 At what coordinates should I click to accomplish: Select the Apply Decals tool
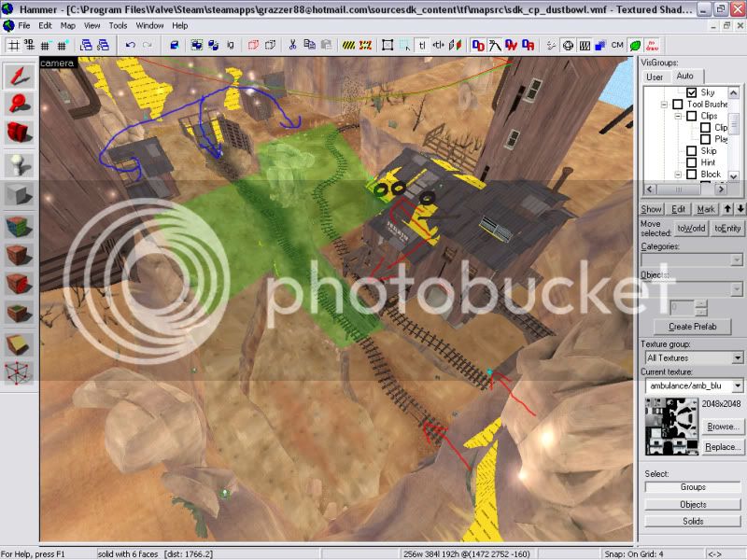point(19,284)
